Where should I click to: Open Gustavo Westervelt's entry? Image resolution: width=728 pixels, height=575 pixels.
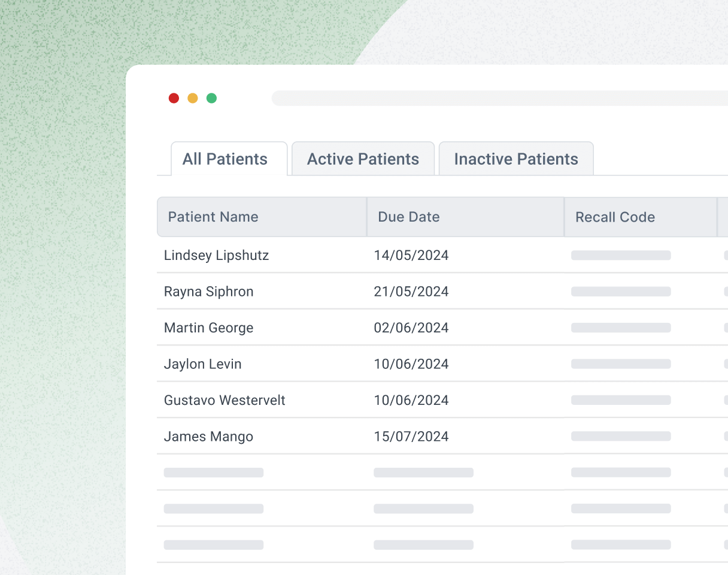coord(225,400)
